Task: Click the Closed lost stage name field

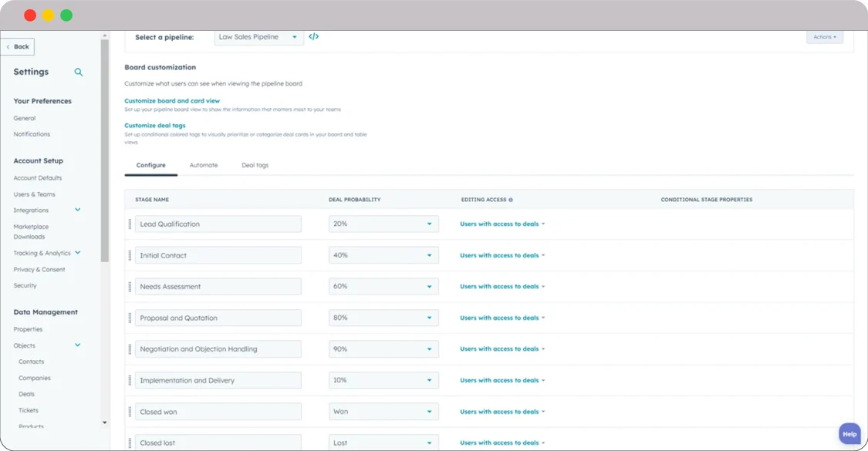Action: tap(218, 442)
